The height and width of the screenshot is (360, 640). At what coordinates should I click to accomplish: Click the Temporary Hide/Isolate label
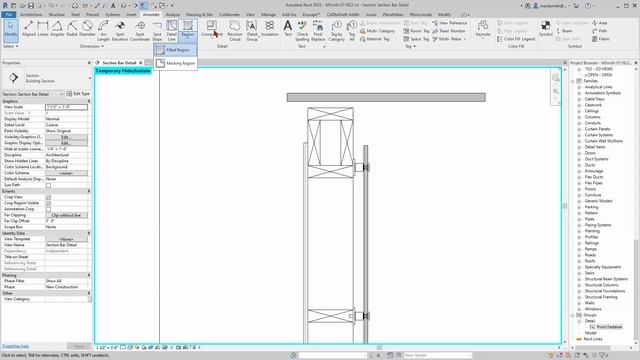pyautogui.click(x=123, y=71)
